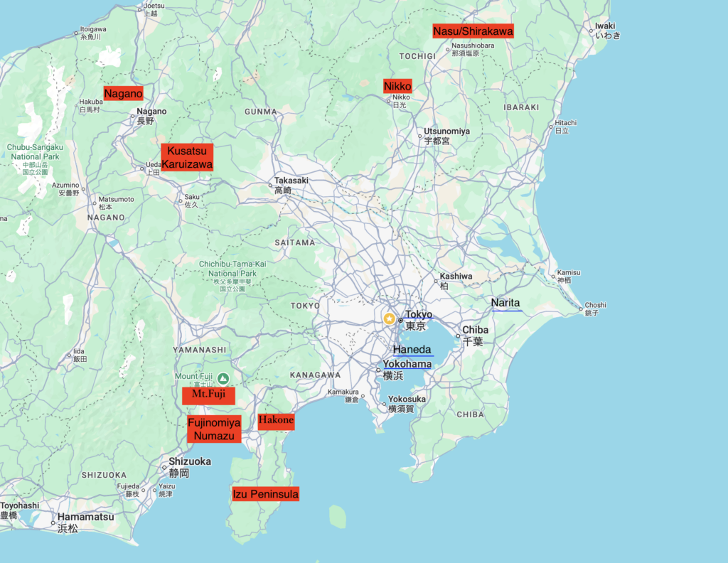Click the Utsunomiya city label
This screenshot has width=728, height=563.
[x=446, y=132]
